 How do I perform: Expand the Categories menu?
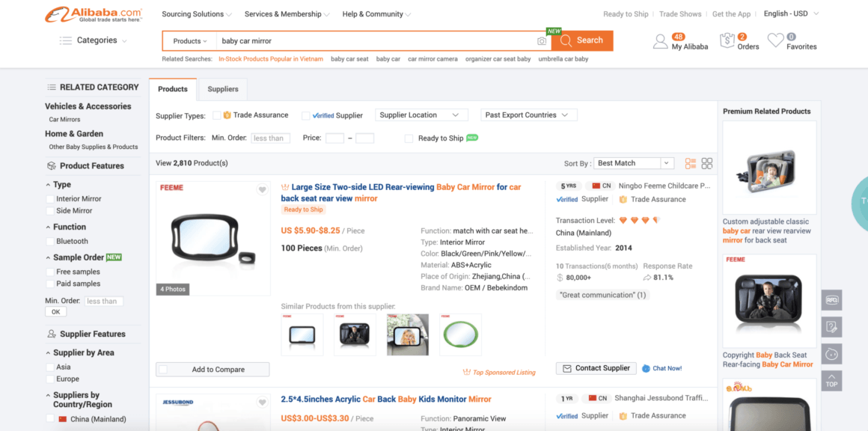click(94, 40)
